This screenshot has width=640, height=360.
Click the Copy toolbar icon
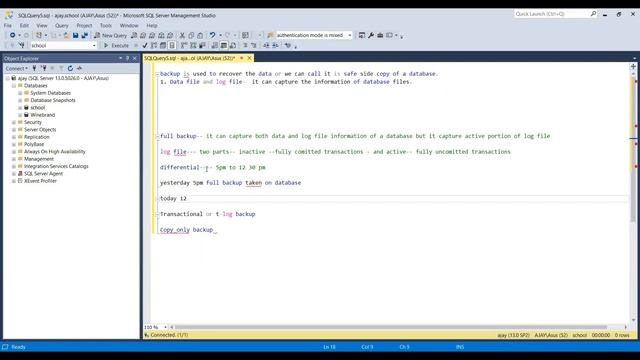pos(191,36)
